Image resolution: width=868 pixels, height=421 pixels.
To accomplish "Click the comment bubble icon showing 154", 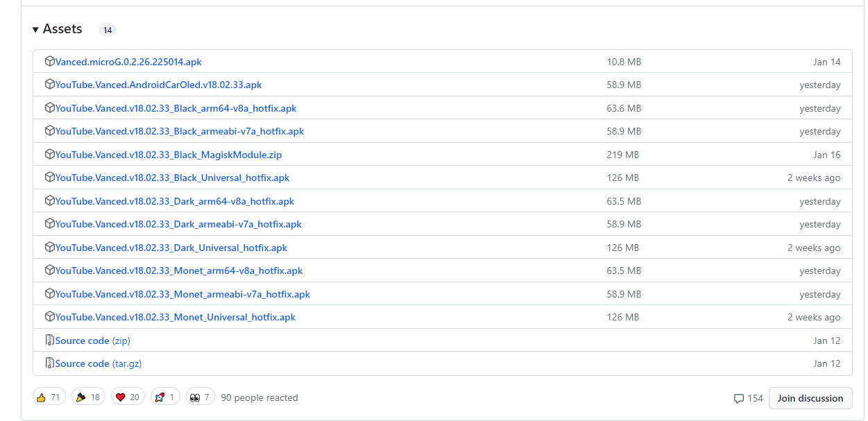I will pos(739,399).
